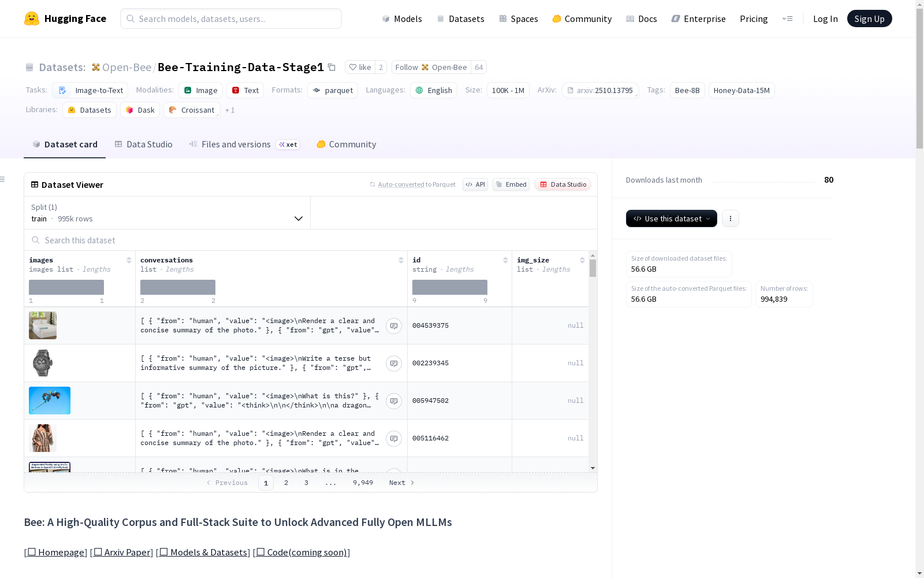Sort the id column
Screen dimensions: 924x578
coord(505,260)
